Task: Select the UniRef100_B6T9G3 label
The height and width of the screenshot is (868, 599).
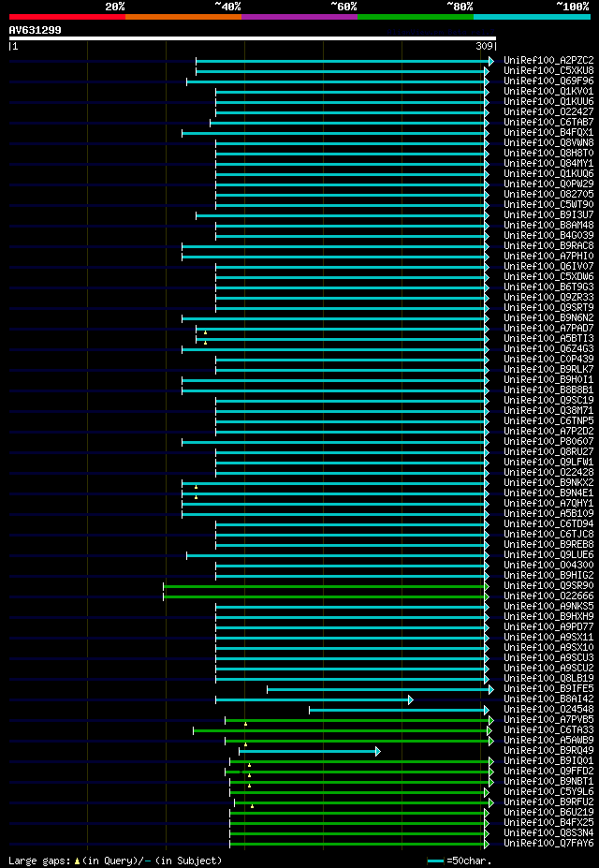Action: [x=548, y=287]
